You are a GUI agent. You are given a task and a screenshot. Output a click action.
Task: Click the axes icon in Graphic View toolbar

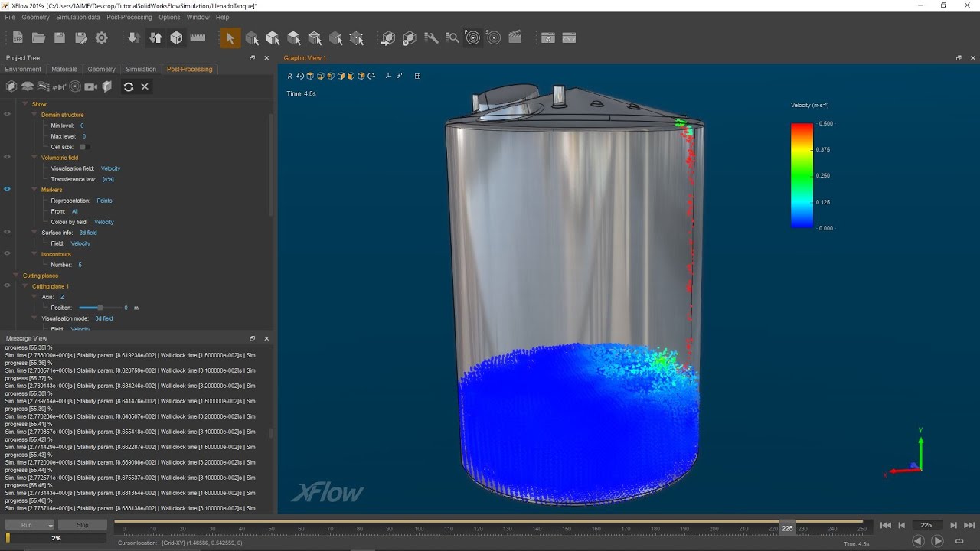(x=388, y=76)
